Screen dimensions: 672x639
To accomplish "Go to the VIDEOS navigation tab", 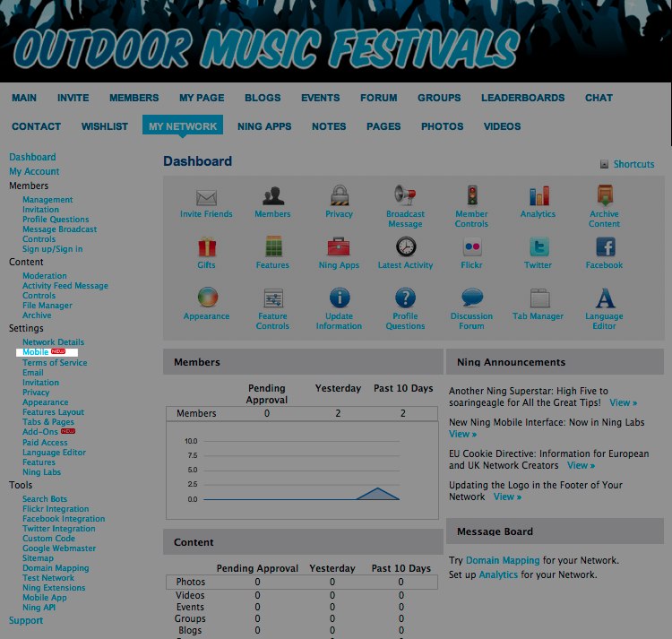I will 502,126.
